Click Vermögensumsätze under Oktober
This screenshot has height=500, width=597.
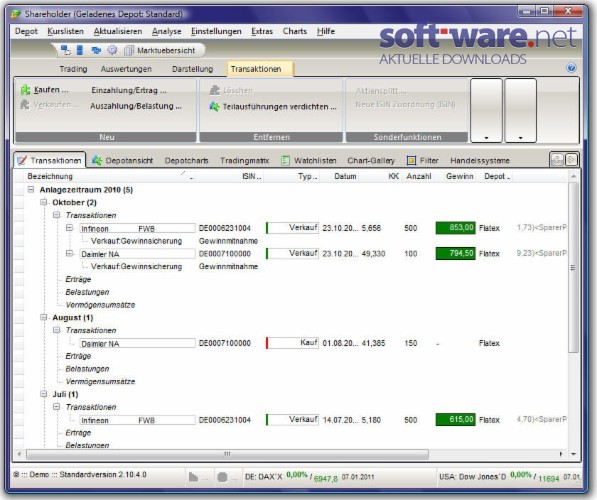point(100,305)
